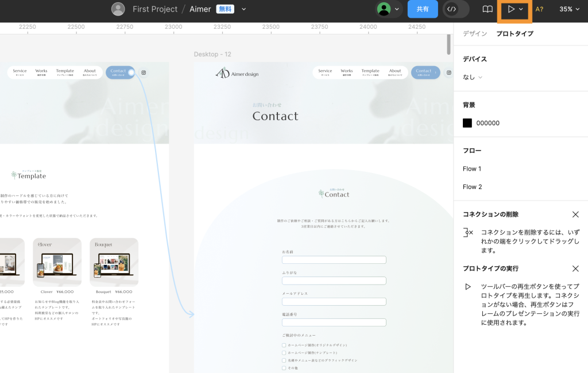Click the お名前 input field
Image resolution: width=588 pixels, height=373 pixels.
(x=334, y=260)
